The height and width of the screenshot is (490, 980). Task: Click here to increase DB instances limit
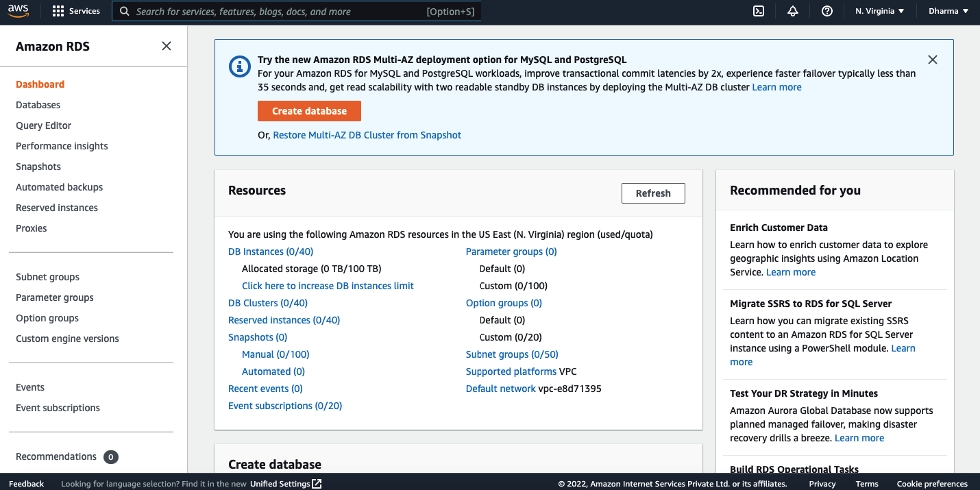[328, 286]
